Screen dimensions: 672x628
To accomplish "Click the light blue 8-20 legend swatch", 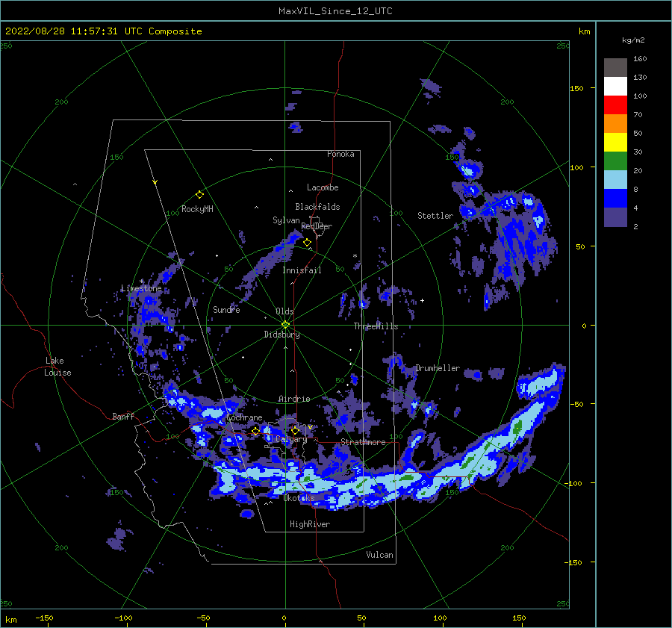I will click(x=615, y=180).
